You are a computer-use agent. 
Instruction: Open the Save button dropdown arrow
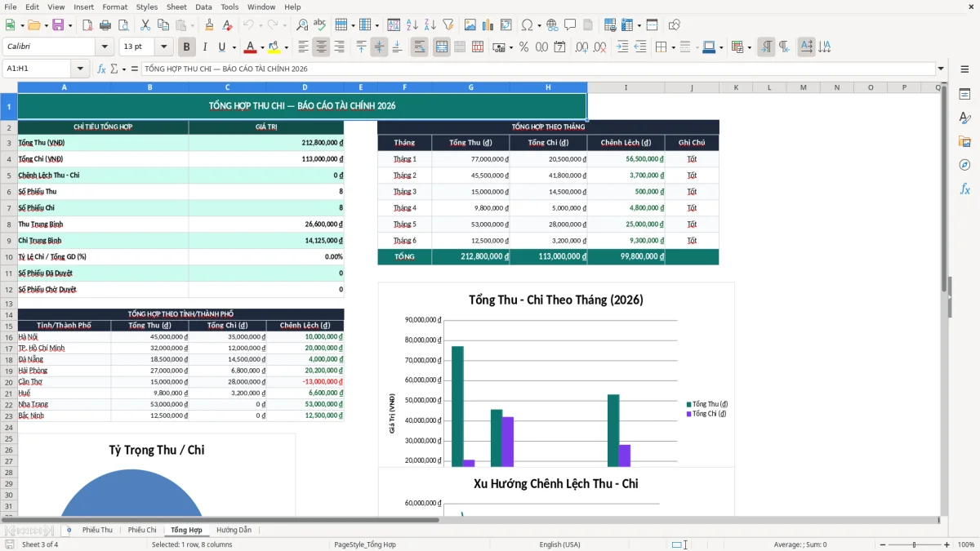tap(70, 25)
